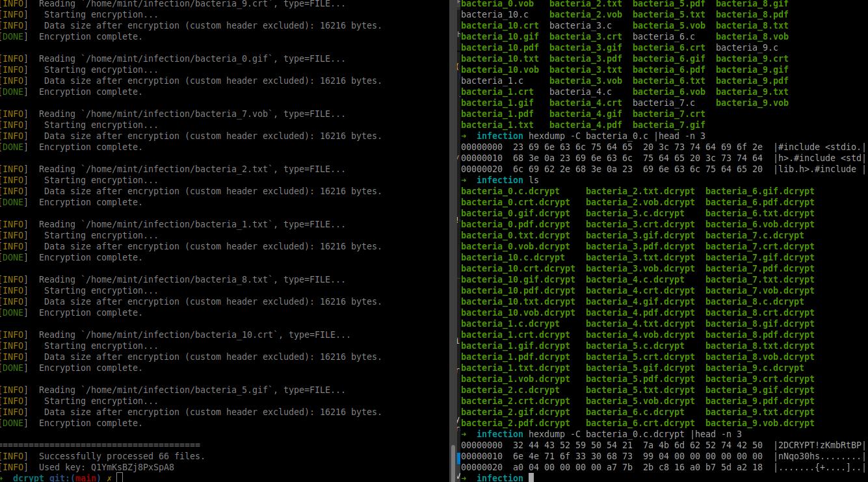The width and height of the screenshot is (868, 482).
Task: Select file bacteria_7.gif in upper listing
Action: click(x=669, y=125)
